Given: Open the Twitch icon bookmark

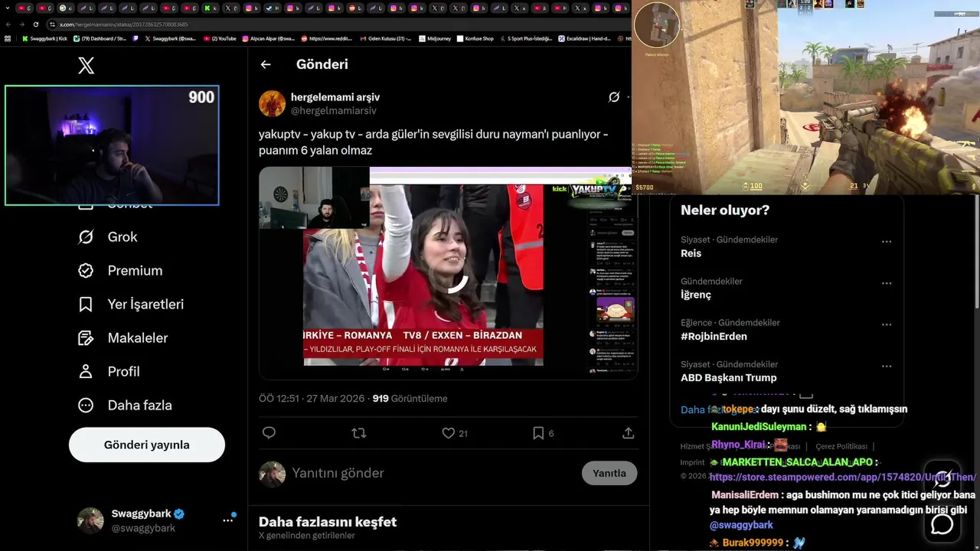Looking at the screenshot, I should [136, 38].
